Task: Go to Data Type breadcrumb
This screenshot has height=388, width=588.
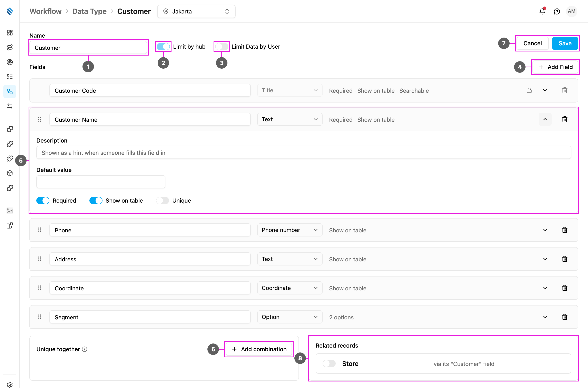Action: [x=89, y=11]
